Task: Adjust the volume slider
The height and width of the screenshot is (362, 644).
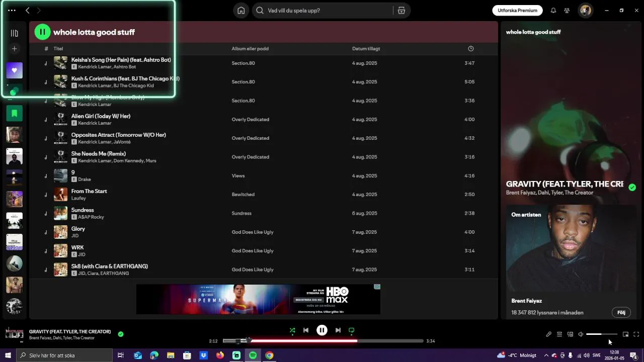Action: pos(602,334)
